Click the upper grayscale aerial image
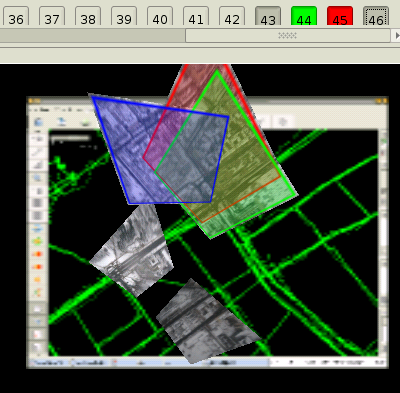The width and height of the screenshot is (400, 393). point(133,250)
